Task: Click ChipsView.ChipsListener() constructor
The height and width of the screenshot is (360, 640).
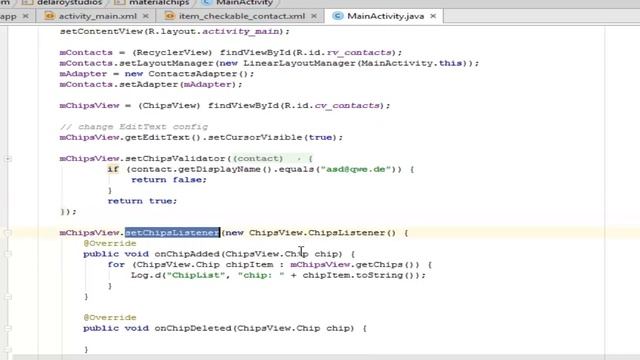Action: coord(322,233)
